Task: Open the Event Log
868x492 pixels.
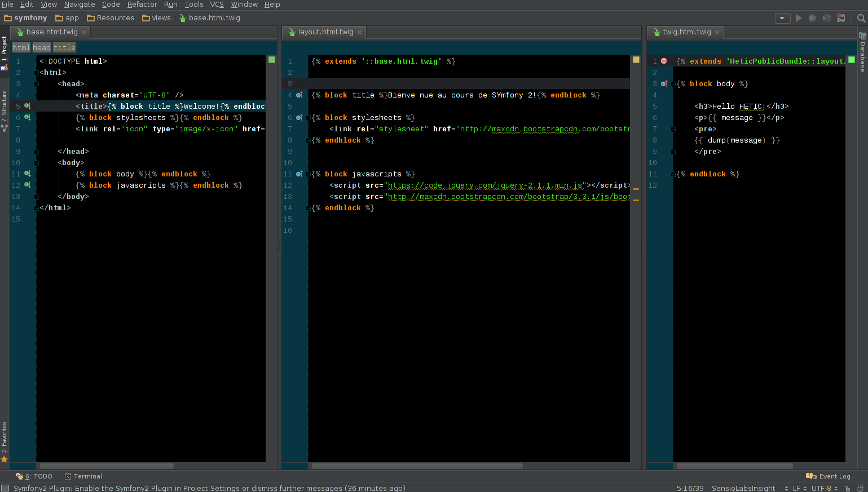Action: click(x=829, y=476)
